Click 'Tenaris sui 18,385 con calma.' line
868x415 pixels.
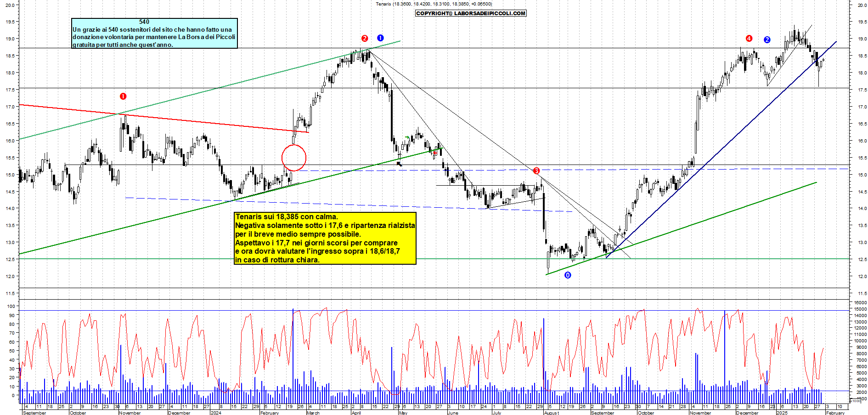click(287, 216)
